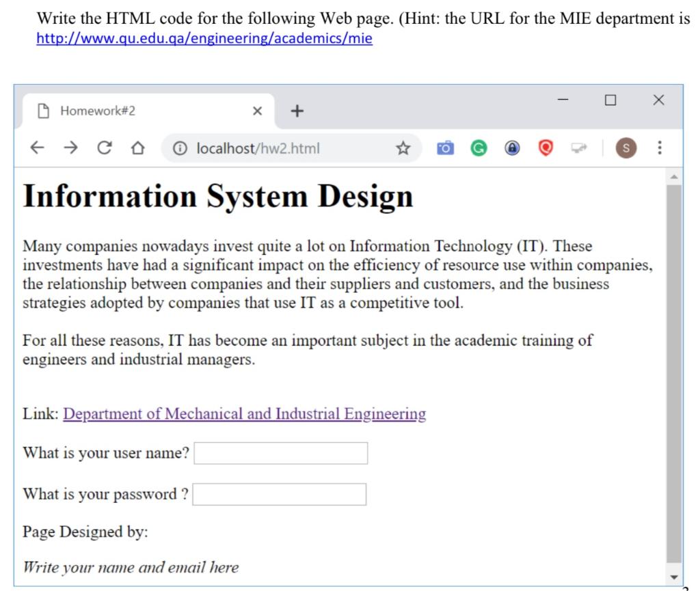
Task: Open the grey cast extension icon
Action: tap(579, 148)
